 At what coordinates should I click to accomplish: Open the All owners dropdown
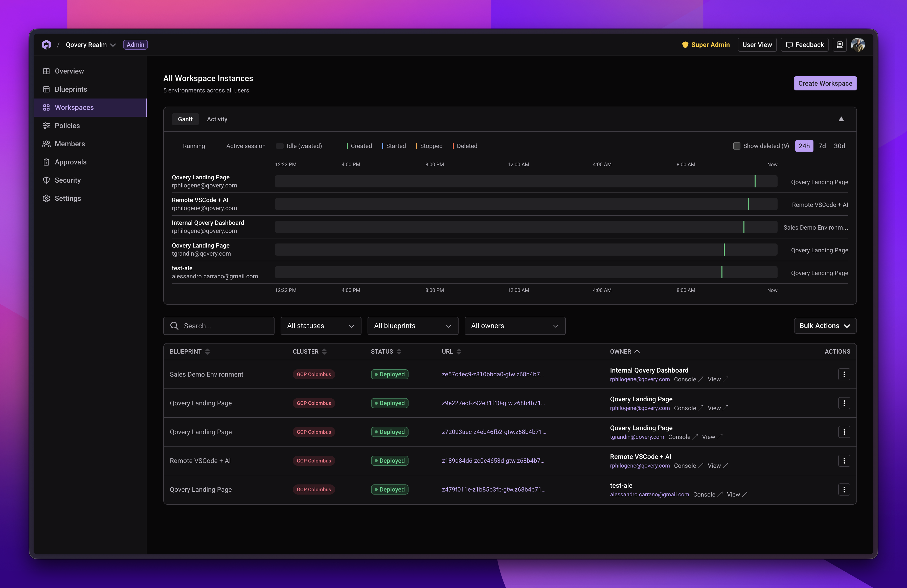(x=515, y=326)
